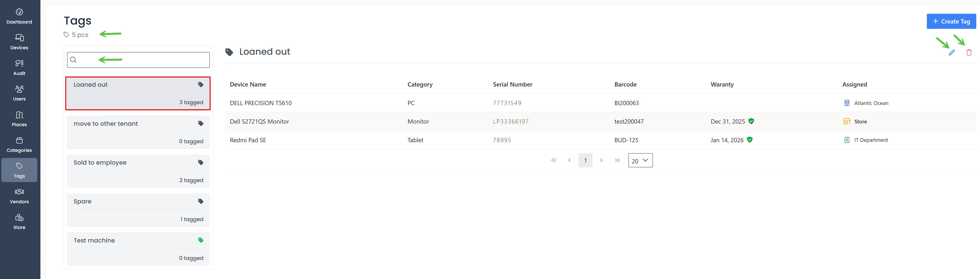The width and height of the screenshot is (980, 279).
Task: Select the Spare tag card
Action: tap(138, 210)
